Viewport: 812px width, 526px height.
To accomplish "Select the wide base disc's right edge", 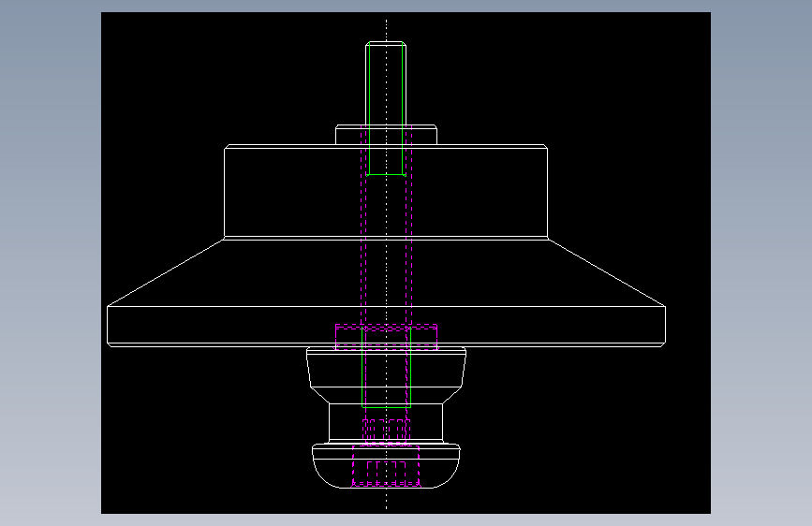I will pyautogui.click(x=665, y=325).
